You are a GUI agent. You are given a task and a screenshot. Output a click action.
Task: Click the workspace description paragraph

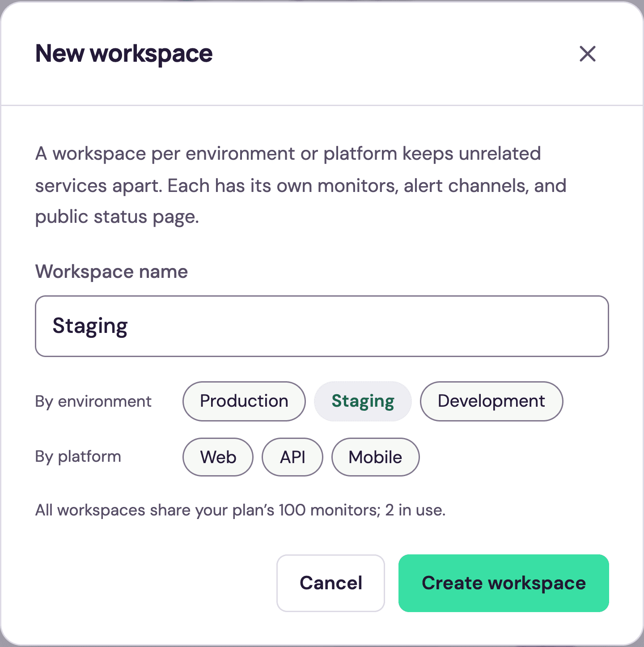(301, 185)
